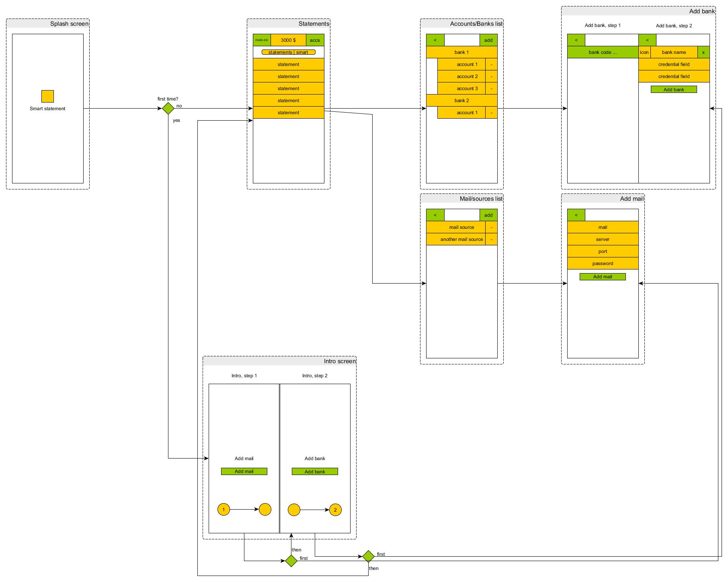Click the back '<' button in Accounts/Banks list

[435, 40]
